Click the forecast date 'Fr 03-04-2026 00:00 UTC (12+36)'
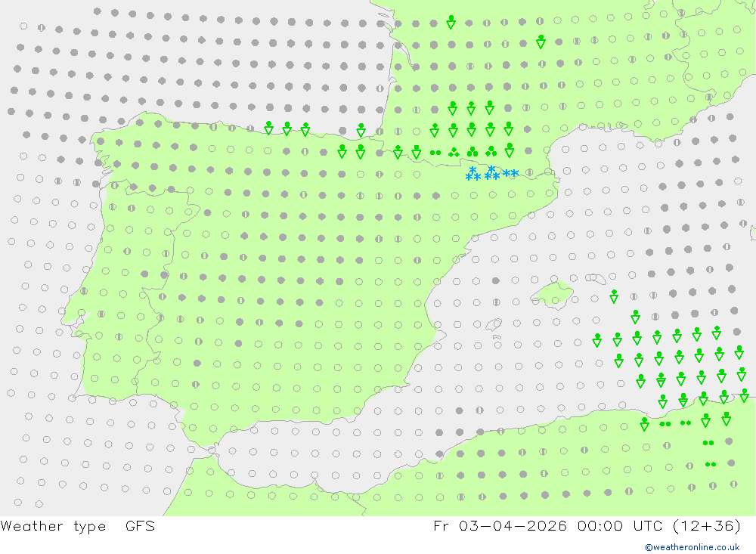Image resolution: width=756 pixels, height=554 pixels. tap(587, 526)
